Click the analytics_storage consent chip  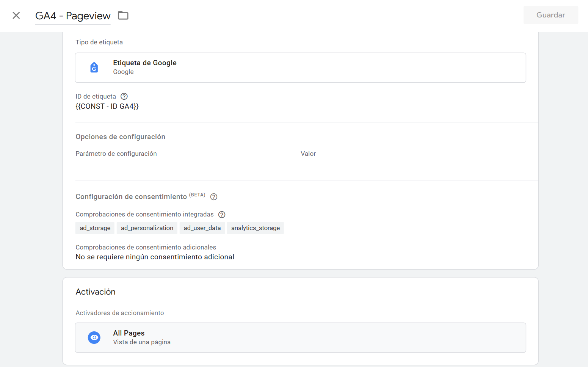coord(255,228)
